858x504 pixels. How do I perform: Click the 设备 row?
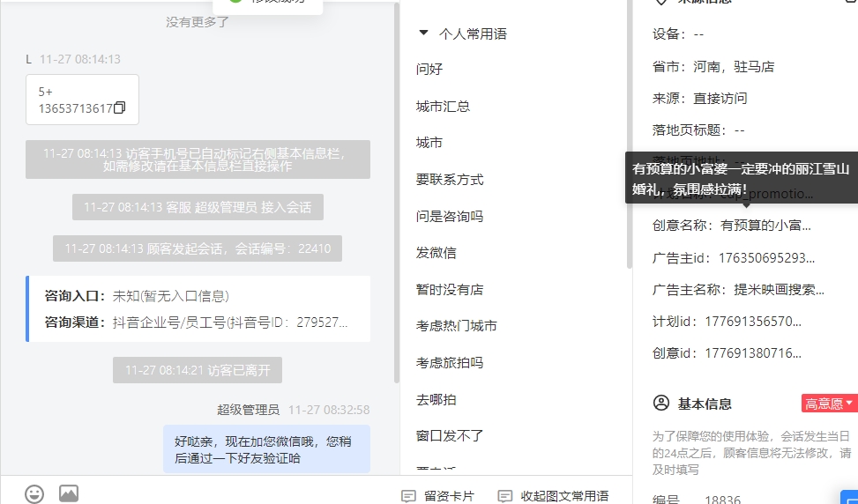tap(678, 33)
